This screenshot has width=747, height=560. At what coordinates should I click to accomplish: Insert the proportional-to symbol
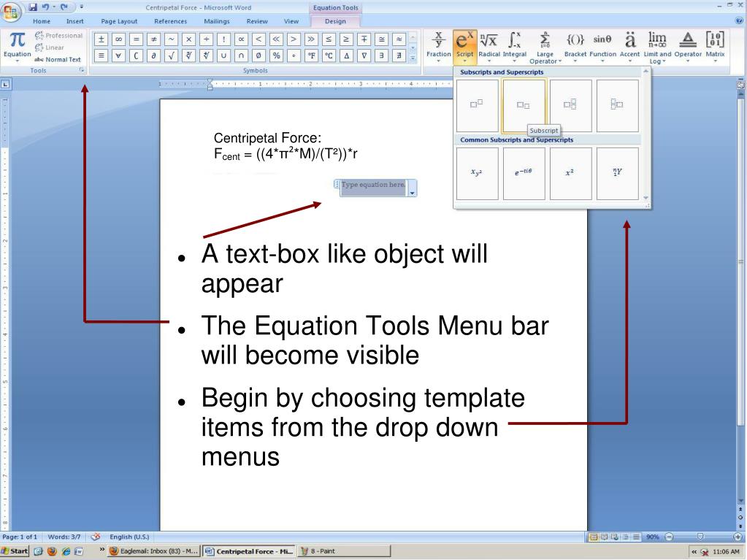click(x=241, y=39)
